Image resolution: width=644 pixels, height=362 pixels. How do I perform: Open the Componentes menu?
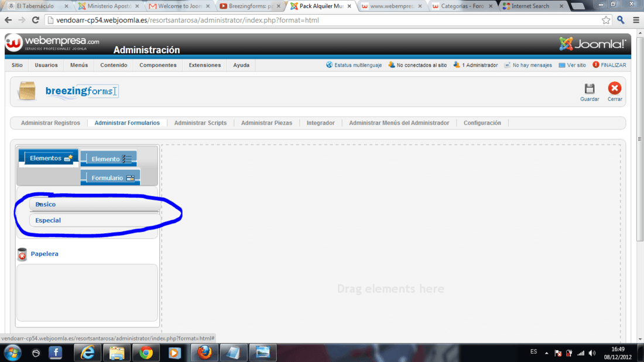pos(157,65)
